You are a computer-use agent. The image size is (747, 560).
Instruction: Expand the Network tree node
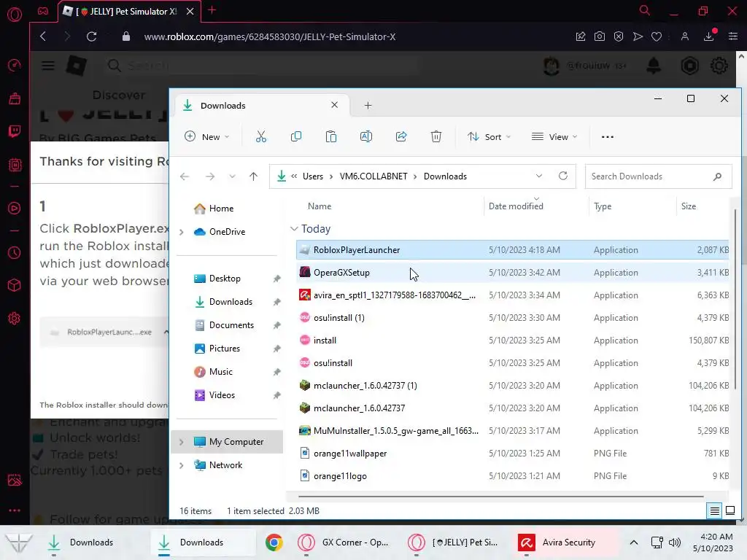(181, 465)
